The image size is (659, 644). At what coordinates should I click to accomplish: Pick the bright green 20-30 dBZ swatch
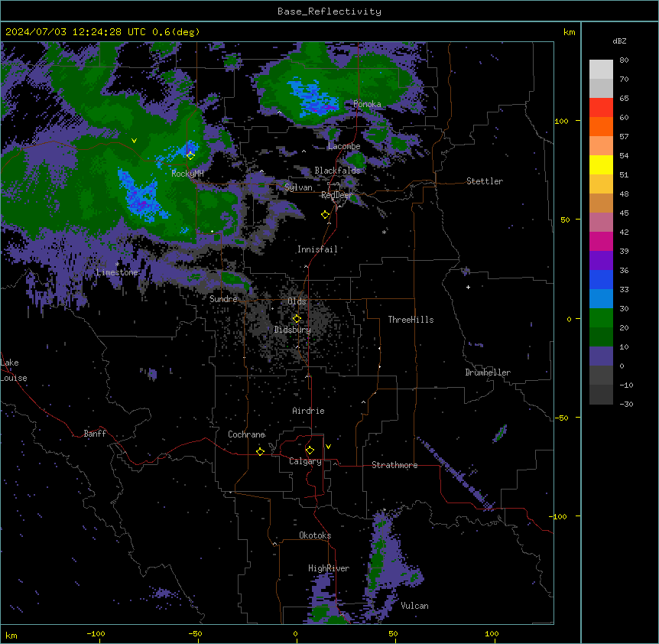601,318
